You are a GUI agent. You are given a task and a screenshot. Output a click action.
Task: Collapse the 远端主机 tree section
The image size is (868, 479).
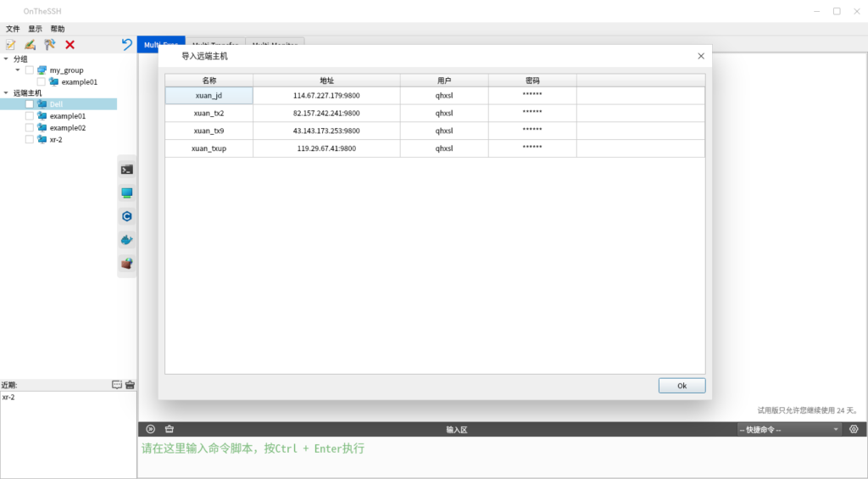[6, 92]
